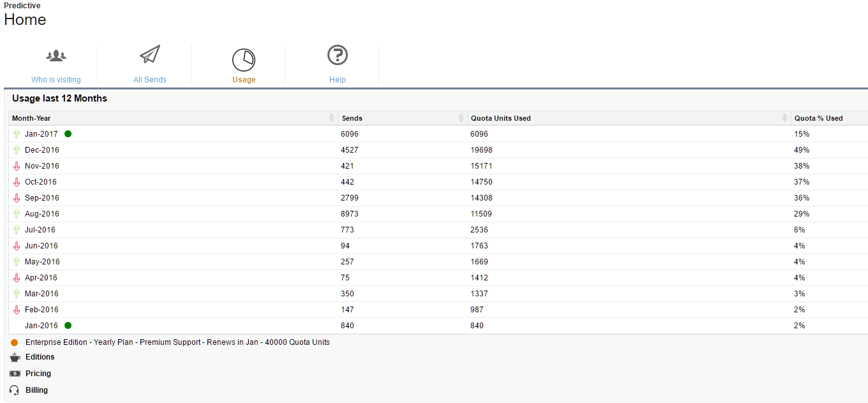Open the Who is visiting tab label

(56, 80)
